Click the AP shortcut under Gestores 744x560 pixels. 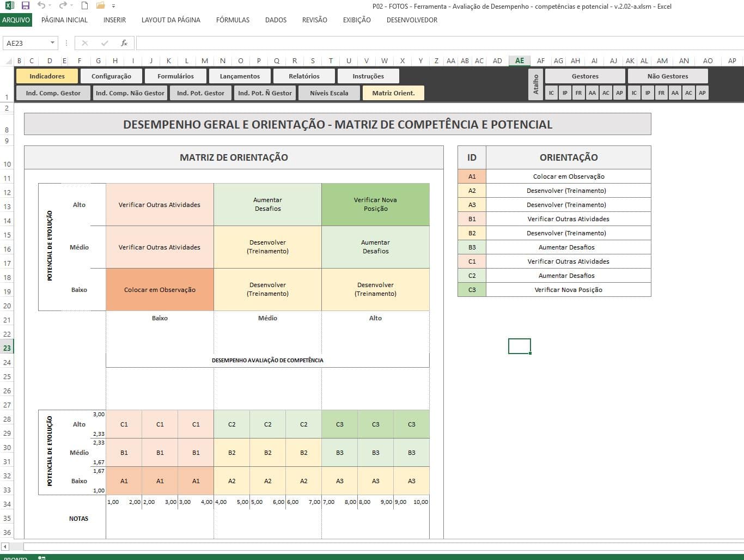pos(619,93)
